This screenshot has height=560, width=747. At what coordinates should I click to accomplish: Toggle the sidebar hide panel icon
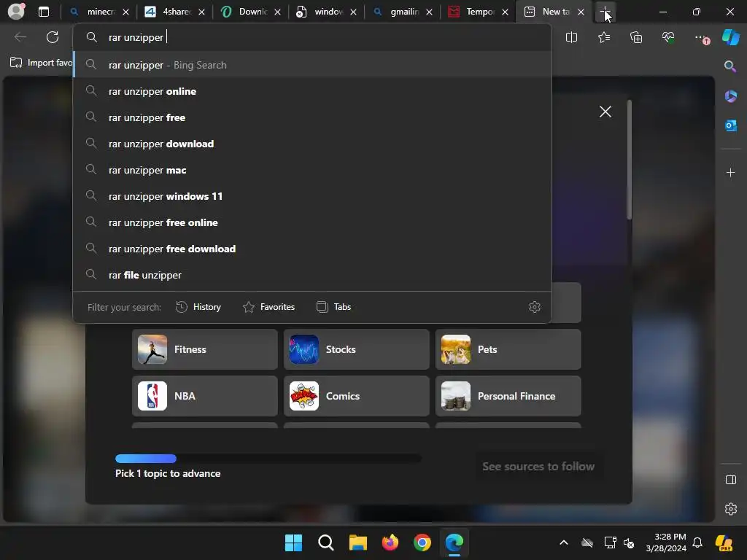[730, 480]
